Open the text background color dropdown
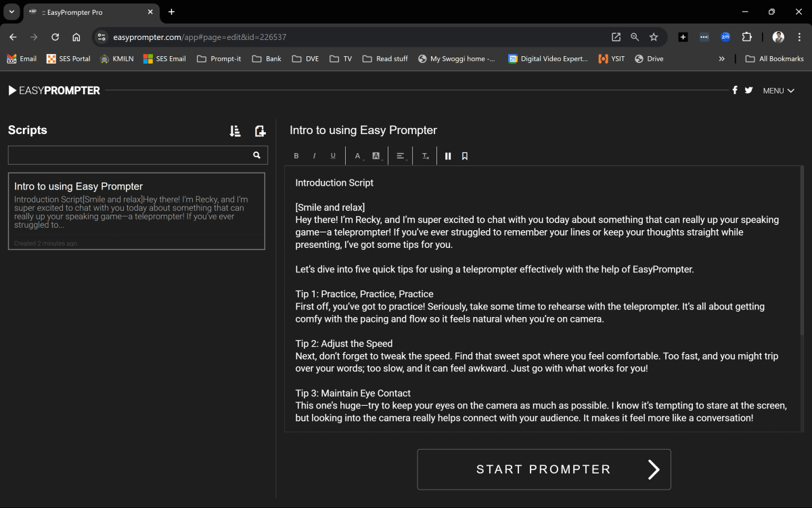 point(377,156)
